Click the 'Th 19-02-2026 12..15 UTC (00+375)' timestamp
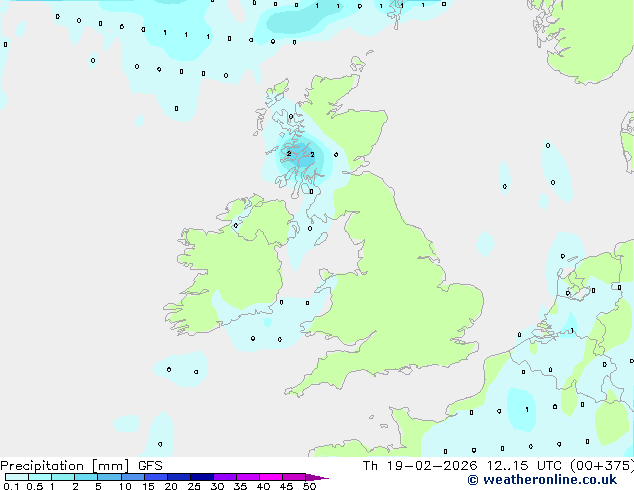The height and width of the screenshot is (490, 634). [498, 466]
